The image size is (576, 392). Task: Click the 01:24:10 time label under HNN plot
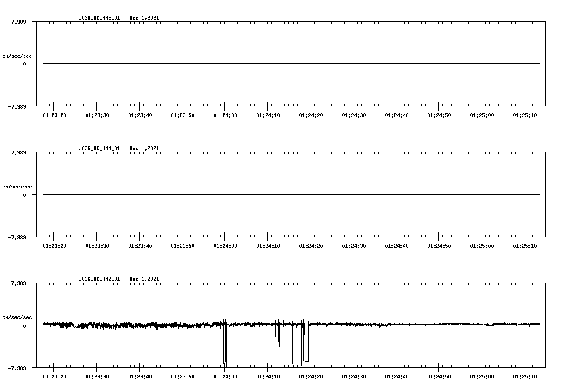tap(268, 246)
